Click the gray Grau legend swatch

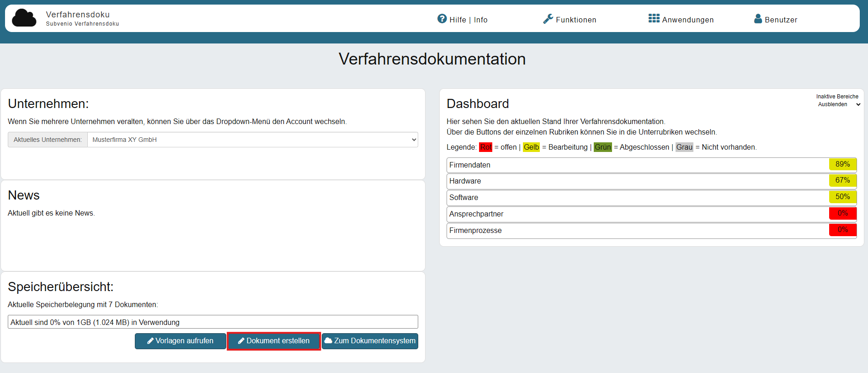(684, 147)
